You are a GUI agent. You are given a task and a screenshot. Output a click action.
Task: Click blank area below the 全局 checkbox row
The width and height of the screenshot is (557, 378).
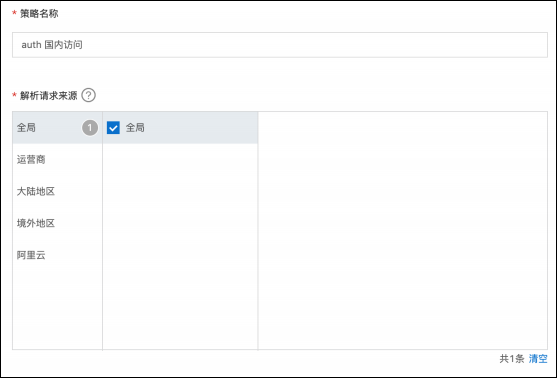(180, 247)
